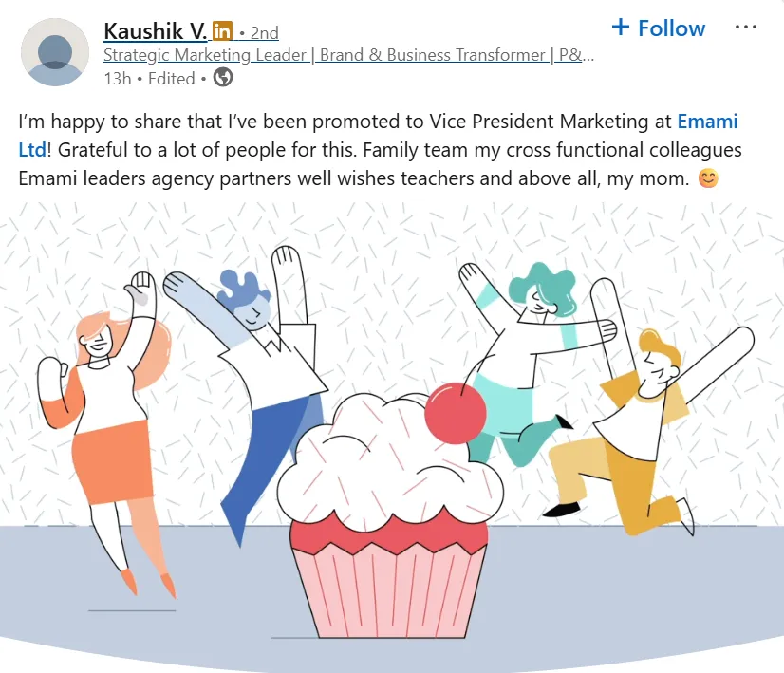
Task: Click the Kaushik V. name link
Action: (155, 31)
